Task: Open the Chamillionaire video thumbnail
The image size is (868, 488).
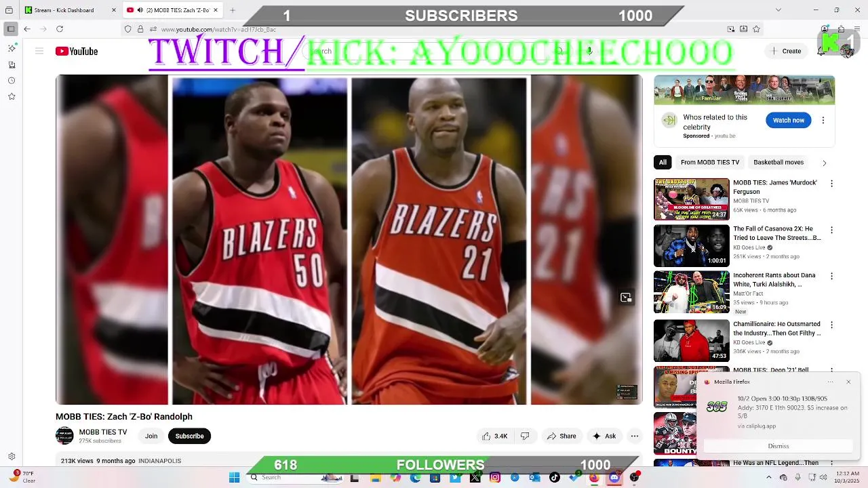Action: coord(692,341)
